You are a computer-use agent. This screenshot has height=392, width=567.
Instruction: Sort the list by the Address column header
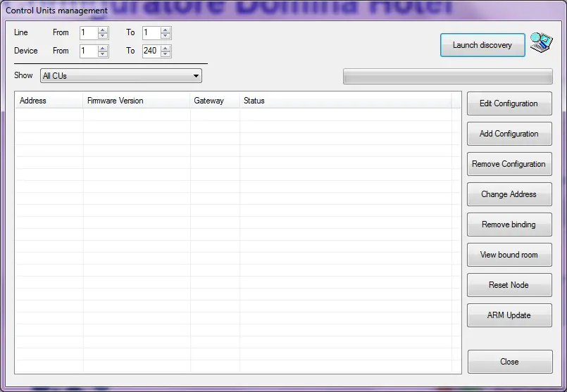[49, 101]
